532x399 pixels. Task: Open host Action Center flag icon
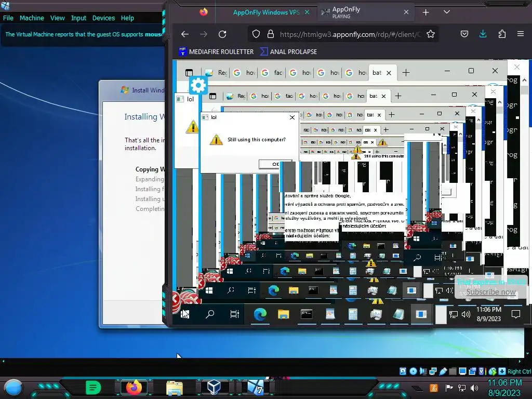449,388
